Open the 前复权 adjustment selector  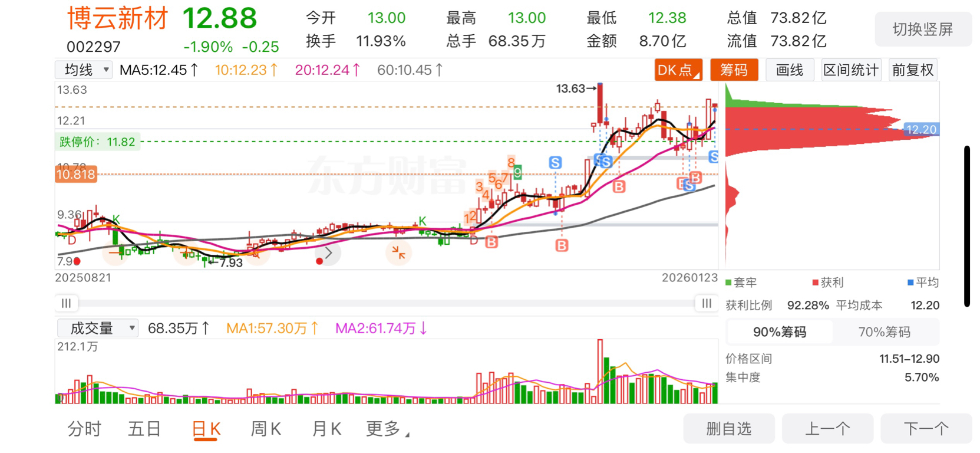[912, 70]
